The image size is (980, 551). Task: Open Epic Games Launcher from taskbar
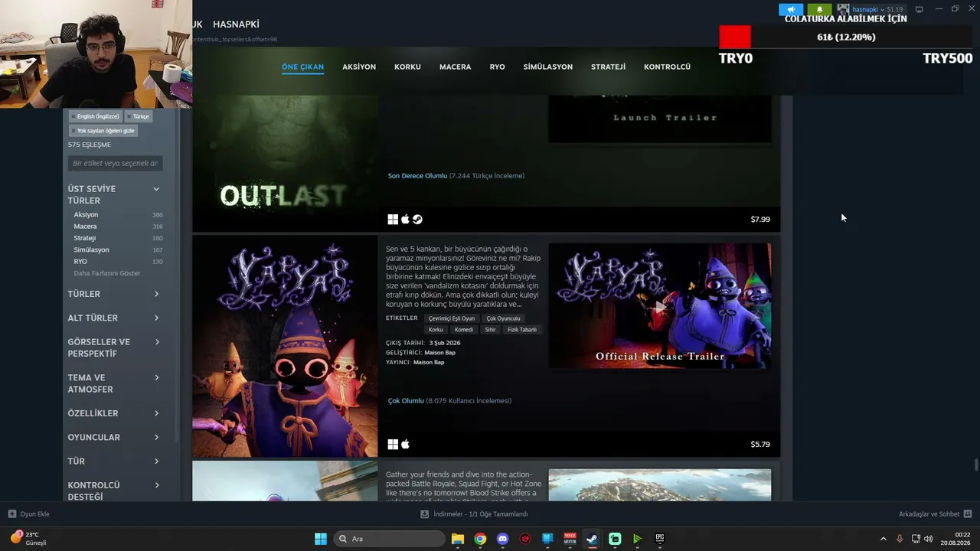[659, 539]
